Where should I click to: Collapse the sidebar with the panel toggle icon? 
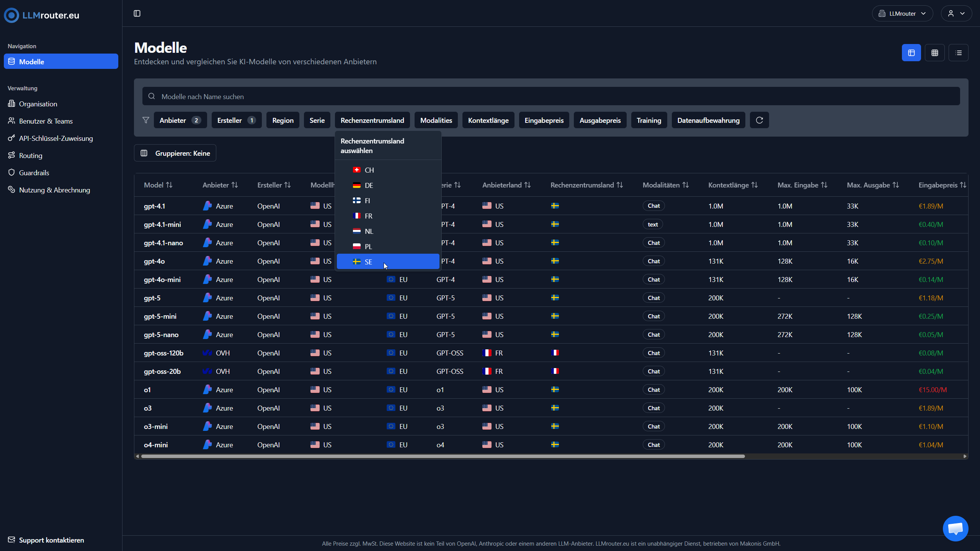(x=137, y=14)
